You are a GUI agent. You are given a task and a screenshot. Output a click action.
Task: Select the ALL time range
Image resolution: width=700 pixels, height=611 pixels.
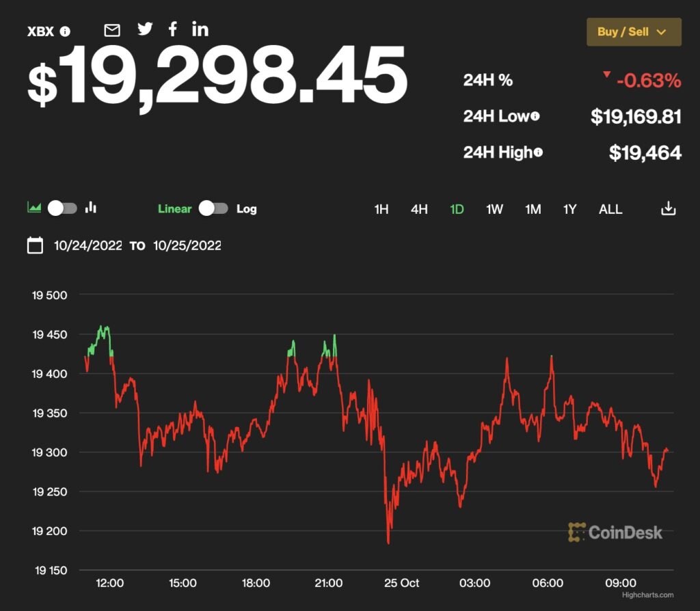610,209
